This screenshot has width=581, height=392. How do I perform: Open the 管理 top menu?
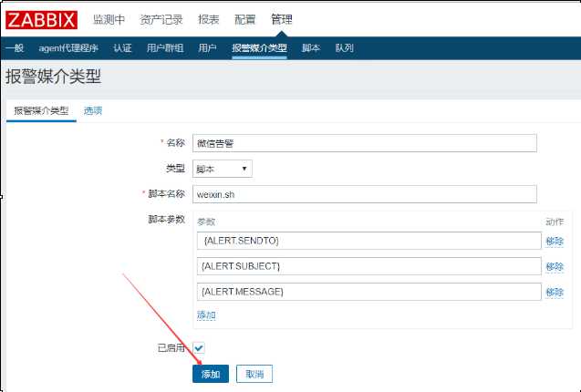point(282,20)
